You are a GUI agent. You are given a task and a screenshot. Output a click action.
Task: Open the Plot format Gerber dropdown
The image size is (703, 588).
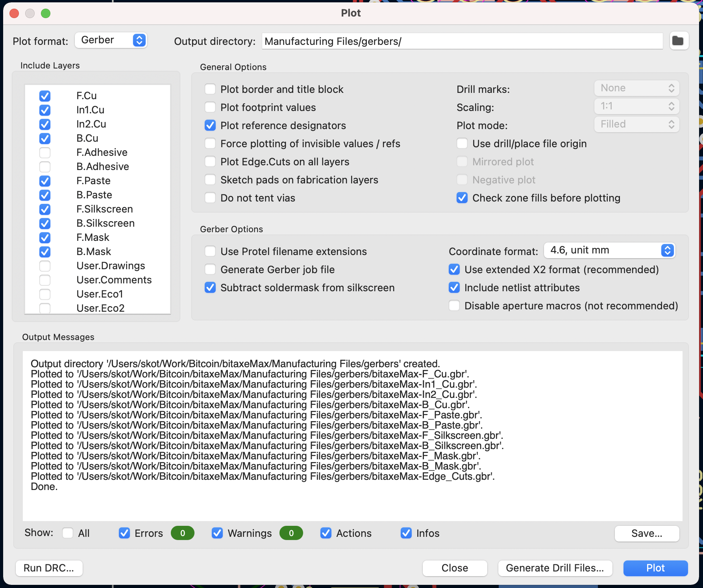(111, 40)
